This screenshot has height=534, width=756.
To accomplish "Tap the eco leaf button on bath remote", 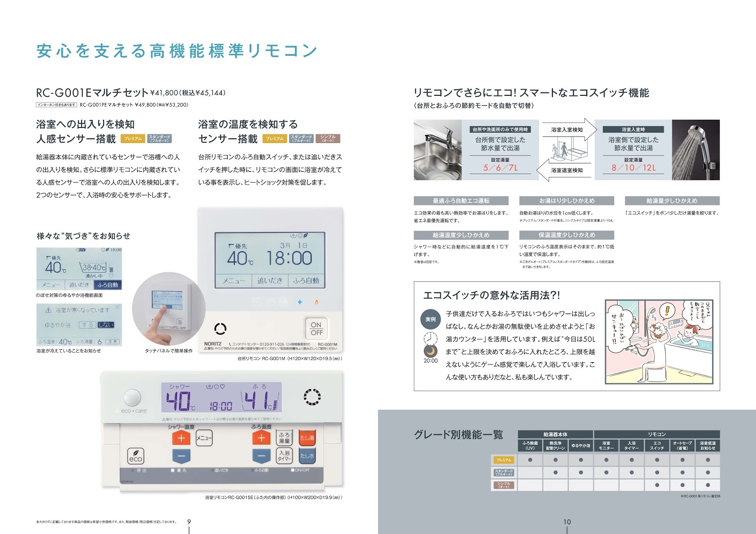I will tap(136, 455).
